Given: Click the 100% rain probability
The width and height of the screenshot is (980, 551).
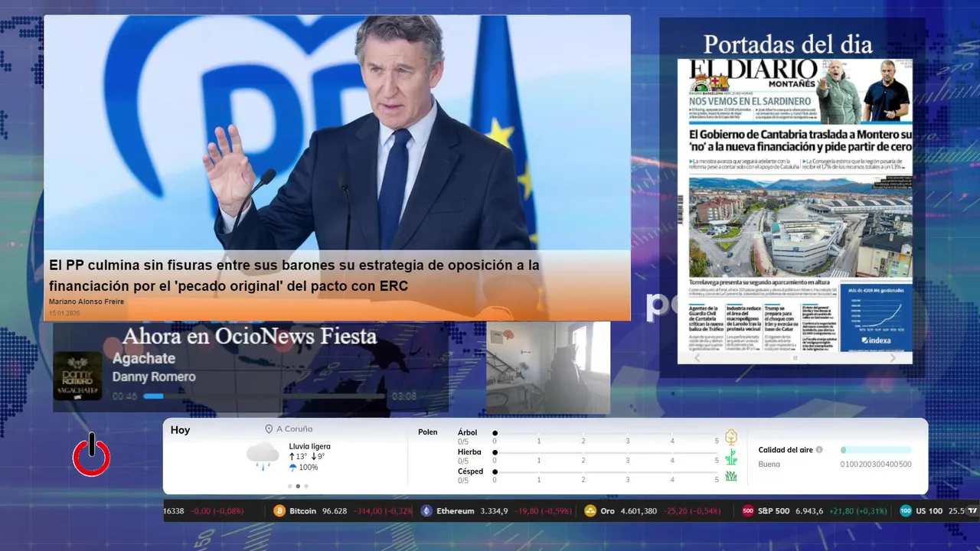Looking at the screenshot, I should click(x=308, y=467).
